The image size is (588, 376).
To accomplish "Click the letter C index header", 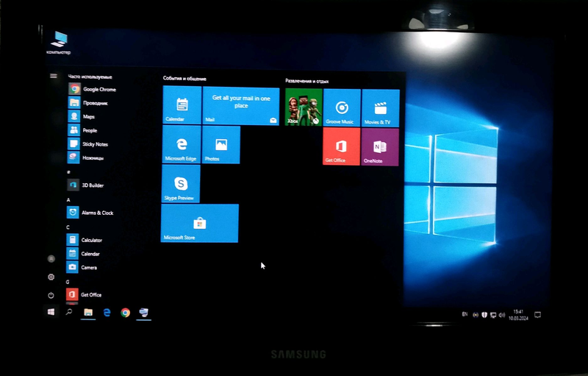I will 68,227.
